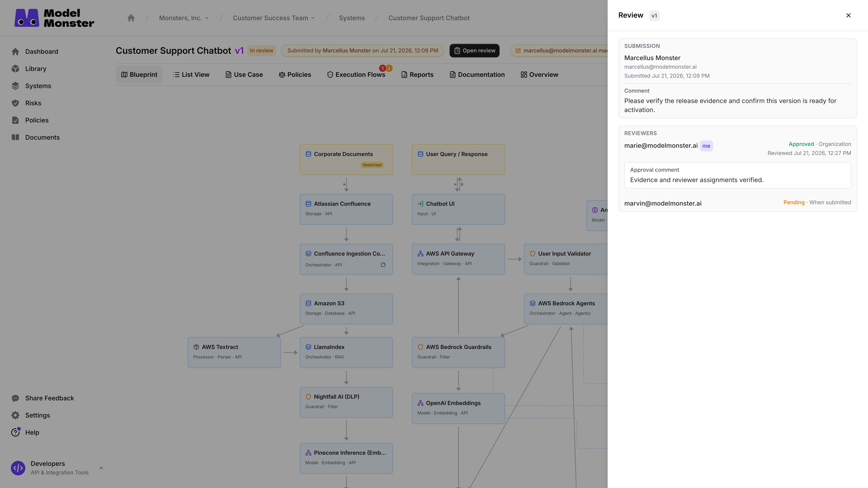The width and height of the screenshot is (868, 488).
Task: Click the Library cube icon
Action: 16,69
